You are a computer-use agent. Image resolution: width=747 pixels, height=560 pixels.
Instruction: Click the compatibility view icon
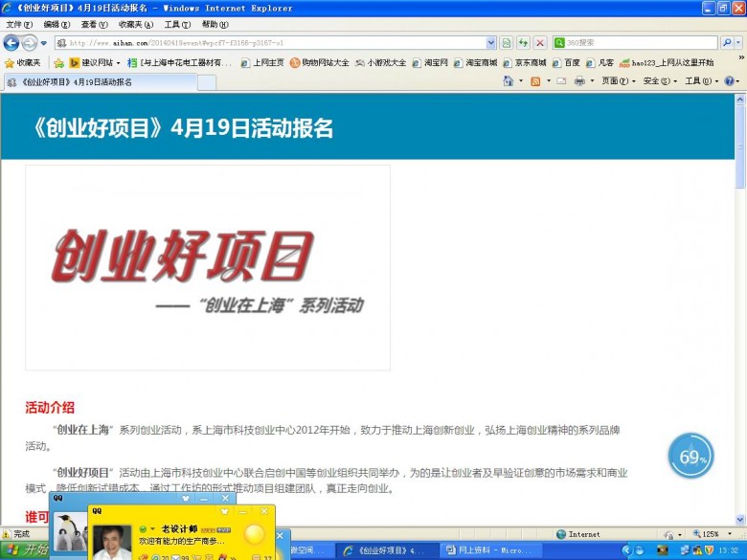tap(507, 43)
